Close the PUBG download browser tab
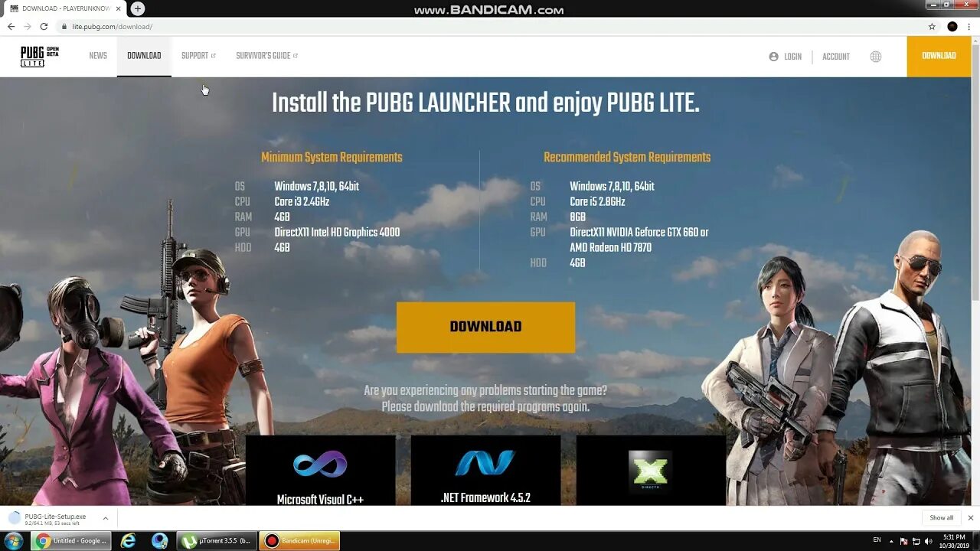This screenshot has height=551, width=980. tap(118, 8)
